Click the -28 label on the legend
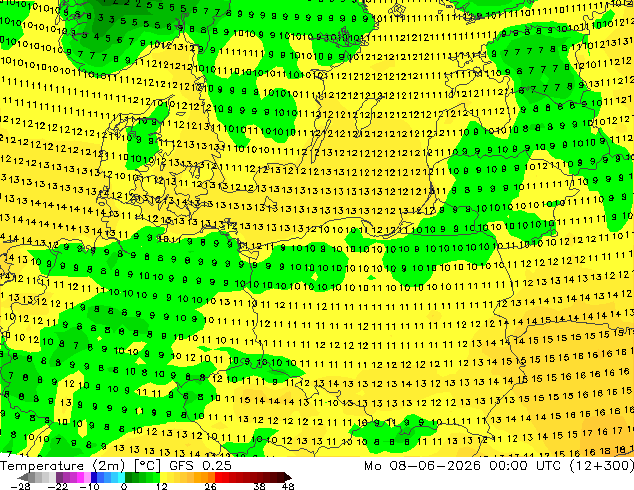 click(x=21, y=486)
